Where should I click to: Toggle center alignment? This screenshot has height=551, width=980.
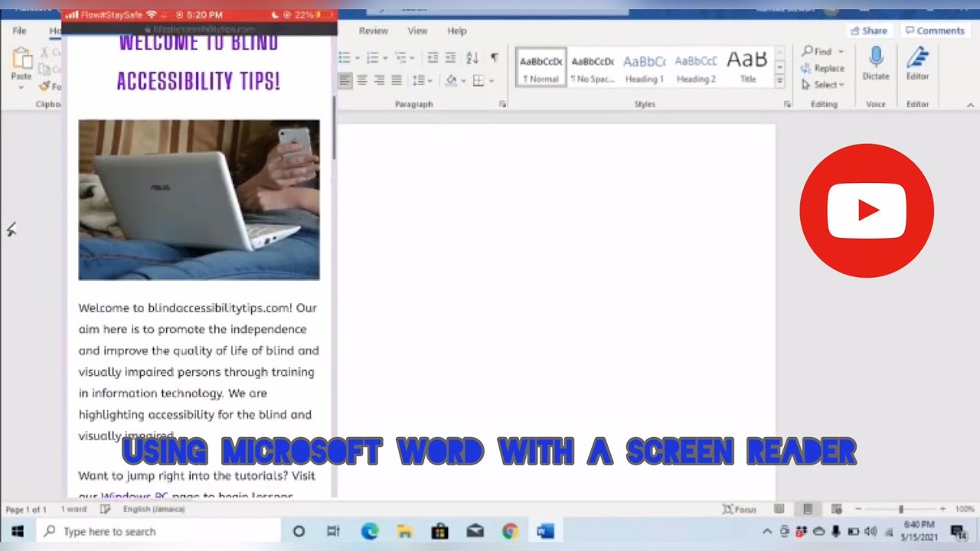[x=362, y=80]
